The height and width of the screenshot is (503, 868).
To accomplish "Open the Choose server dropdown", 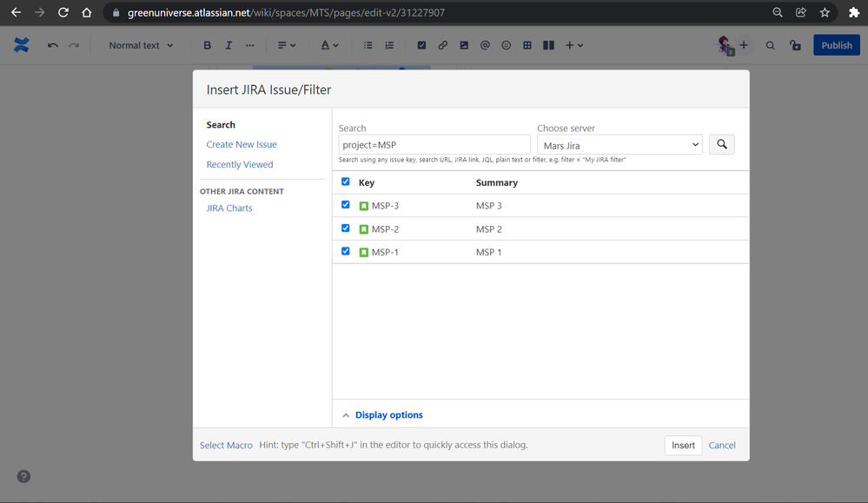I will [x=620, y=145].
